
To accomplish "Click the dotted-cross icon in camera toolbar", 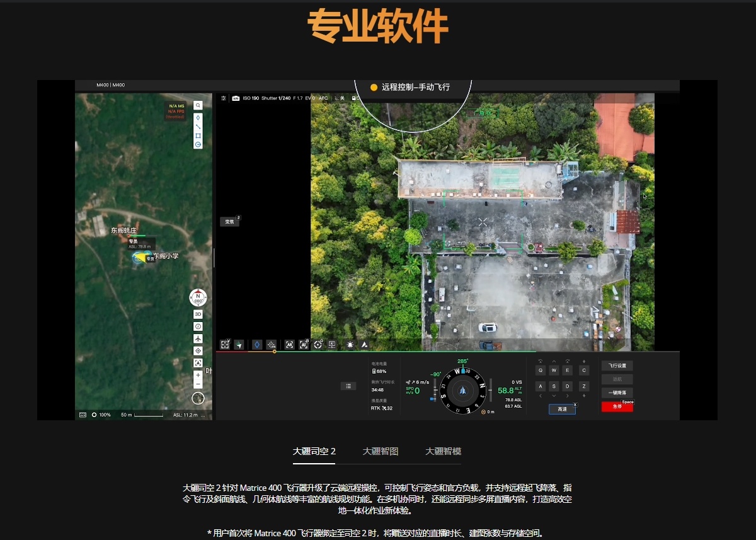I will [271, 345].
